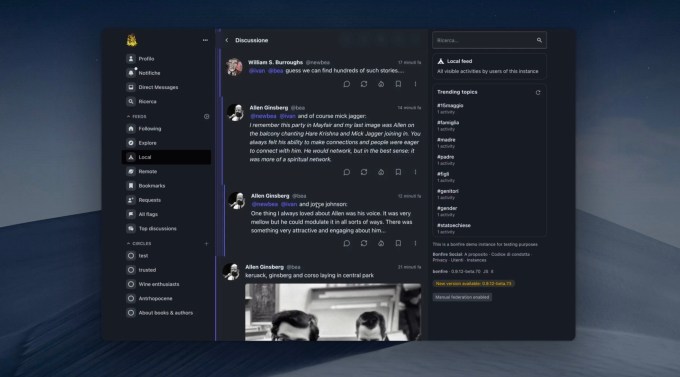The height and width of the screenshot is (377, 680).
Task: Focus the Ricerca search field
Action: tap(489, 40)
